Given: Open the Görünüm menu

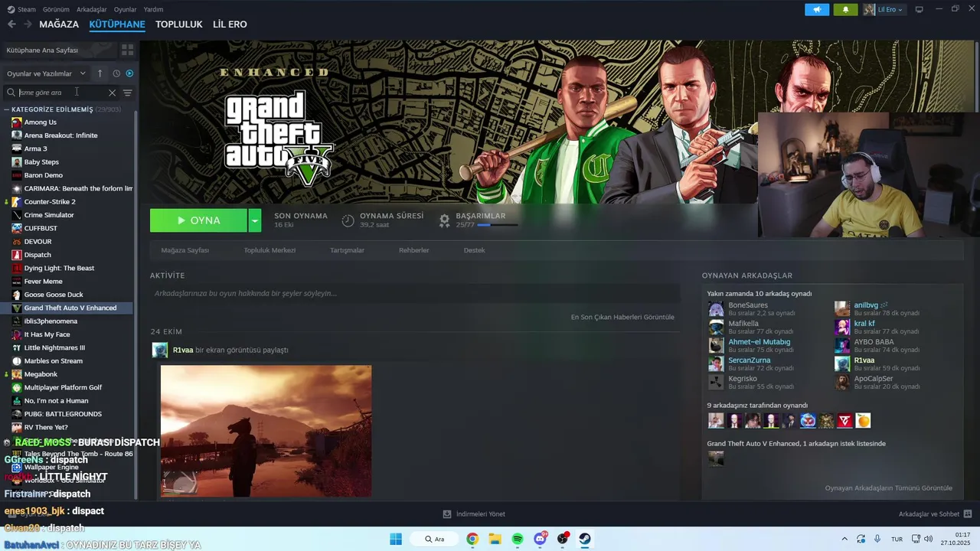Looking at the screenshot, I should click(56, 9).
